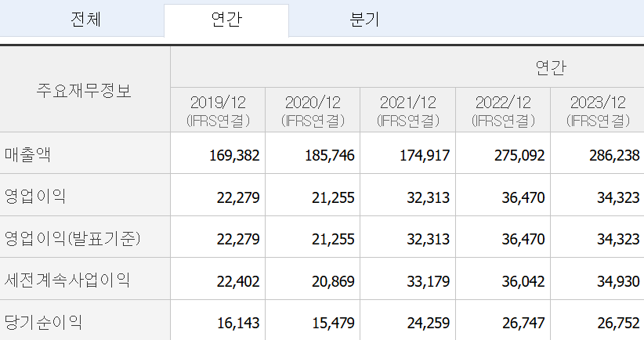
Task: Select 세전계속사업이익 value 22,402
Action: [x=238, y=282]
